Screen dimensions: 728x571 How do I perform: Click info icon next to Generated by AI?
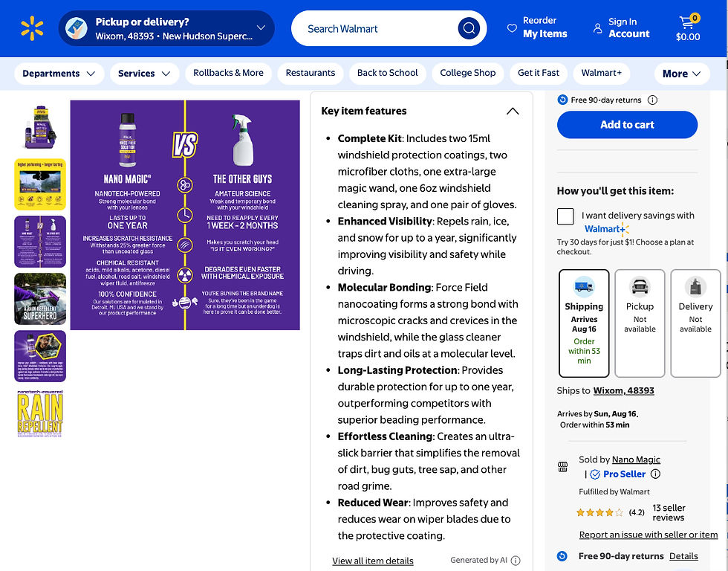pos(516,561)
